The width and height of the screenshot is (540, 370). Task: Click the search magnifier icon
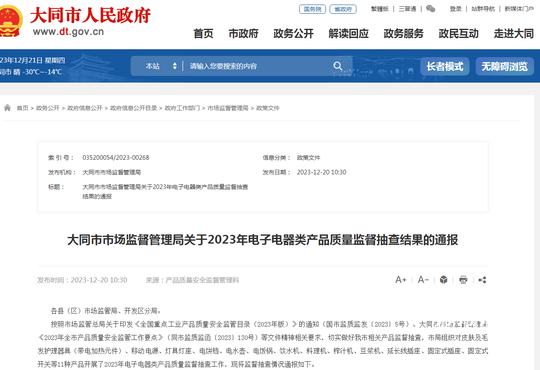coord(338,66)
